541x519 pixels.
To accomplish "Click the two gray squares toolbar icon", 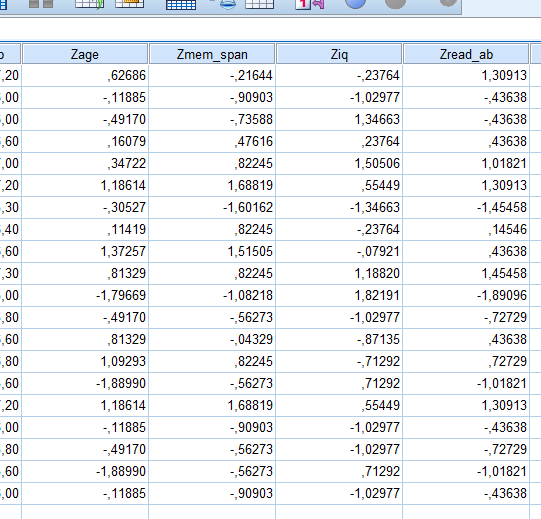I will coord(41,3).
